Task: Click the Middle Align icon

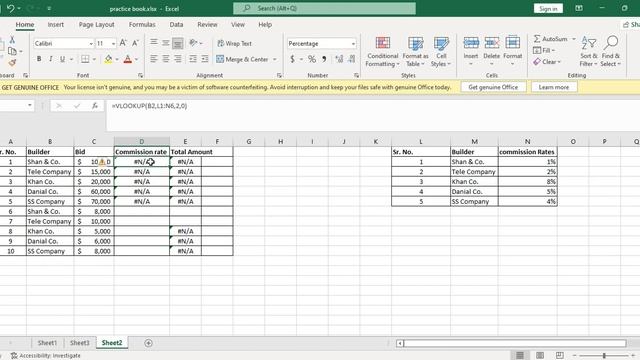Action: (x=166, y=42)
